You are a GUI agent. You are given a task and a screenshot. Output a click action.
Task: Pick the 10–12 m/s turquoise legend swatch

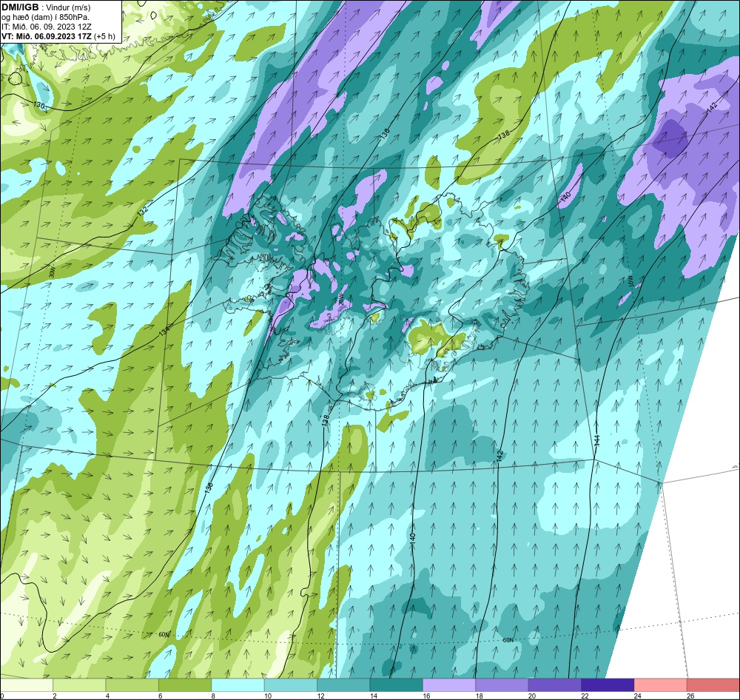[291, 684]
